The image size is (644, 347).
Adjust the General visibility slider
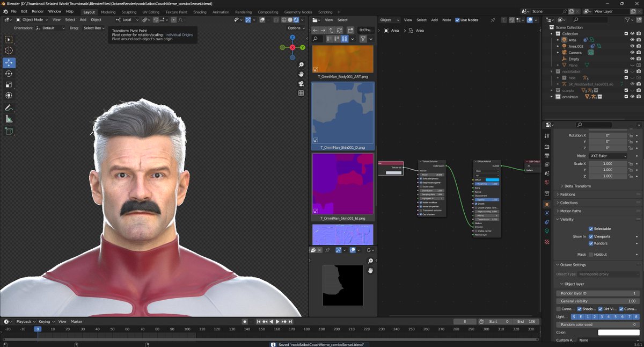click(x=598, y=301)
